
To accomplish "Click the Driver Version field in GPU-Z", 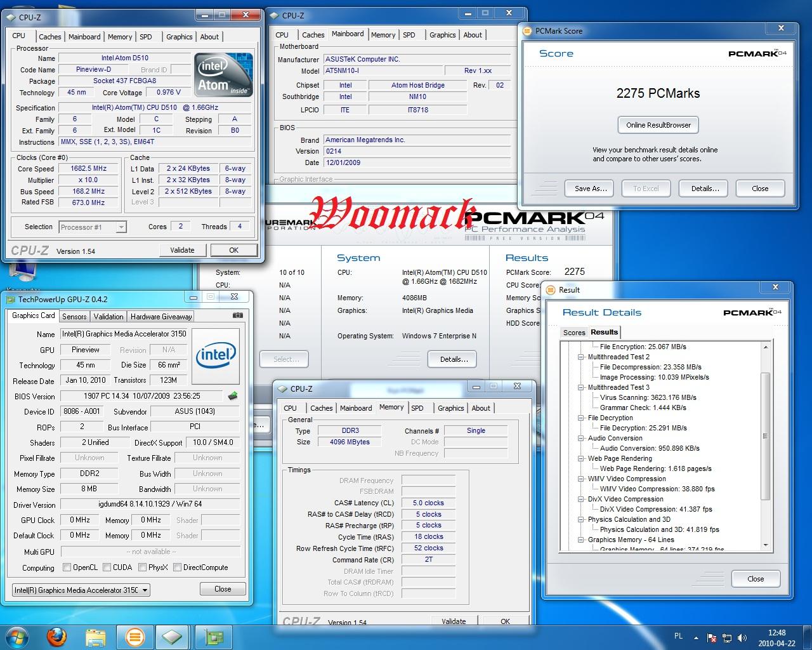I will (x=150, y=505).
